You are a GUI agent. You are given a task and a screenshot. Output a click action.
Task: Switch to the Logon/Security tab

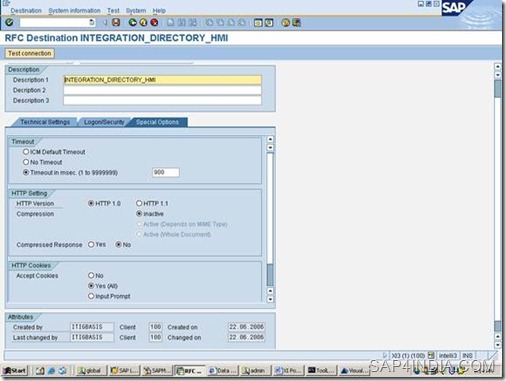[x=104, y=122]
